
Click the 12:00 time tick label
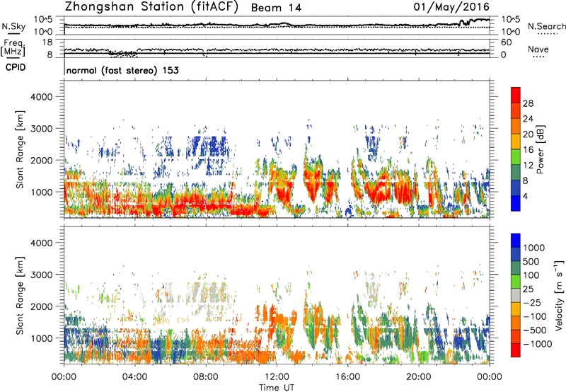[x=277, y=377]
